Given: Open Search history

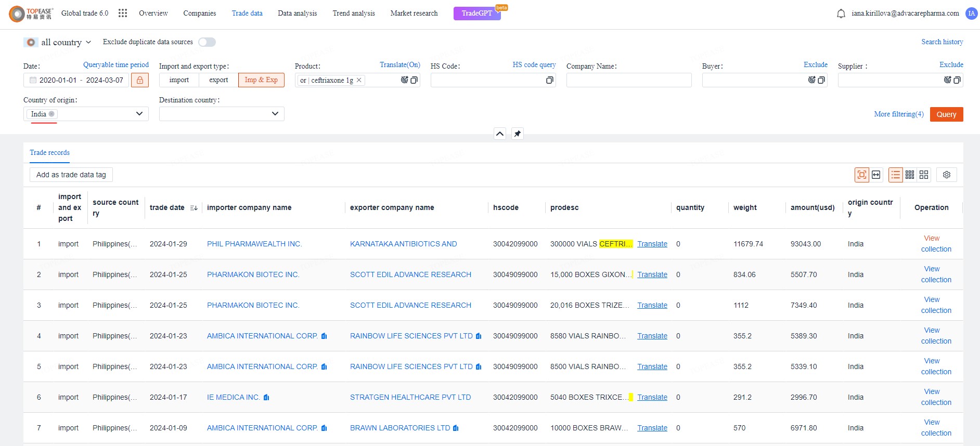Looking at the screenshot, I should [x=942, y=42].
